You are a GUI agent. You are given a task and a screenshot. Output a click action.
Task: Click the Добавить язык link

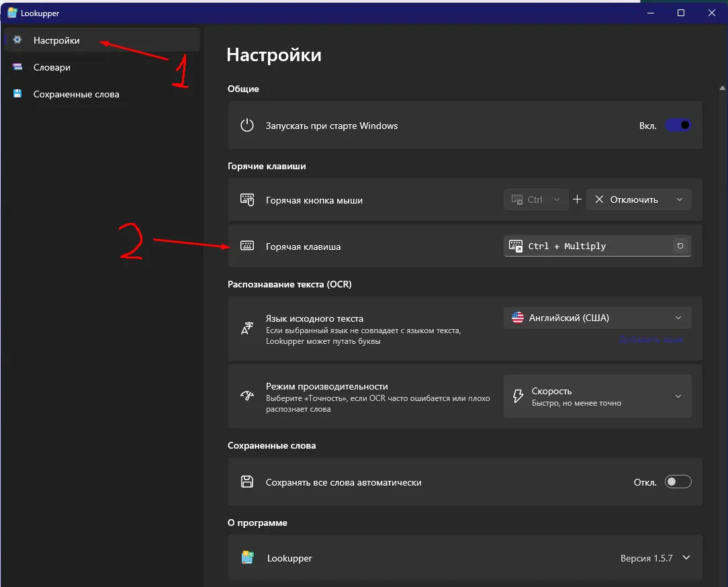[651, 340]
